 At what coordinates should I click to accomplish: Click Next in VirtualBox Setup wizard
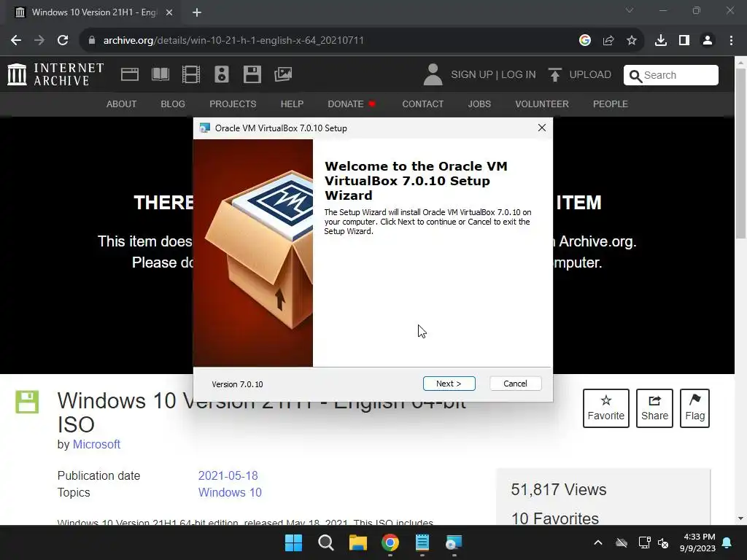[x=449, y=384]
